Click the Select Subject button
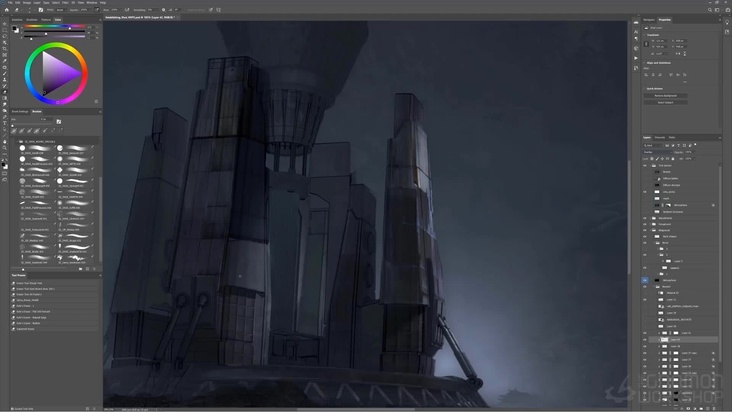Screen dimensions: 732x412 tap(666, 102)
